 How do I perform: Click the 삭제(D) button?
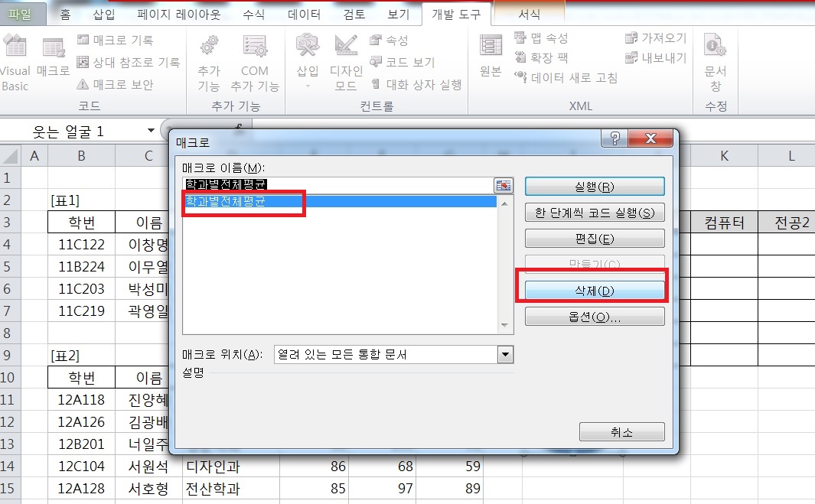point(595,290)
